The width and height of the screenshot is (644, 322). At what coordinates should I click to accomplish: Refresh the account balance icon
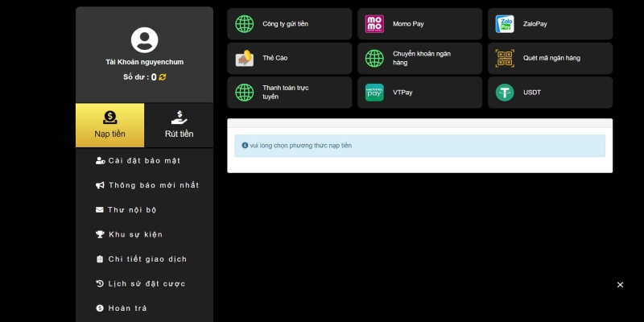tap(163, 77)
